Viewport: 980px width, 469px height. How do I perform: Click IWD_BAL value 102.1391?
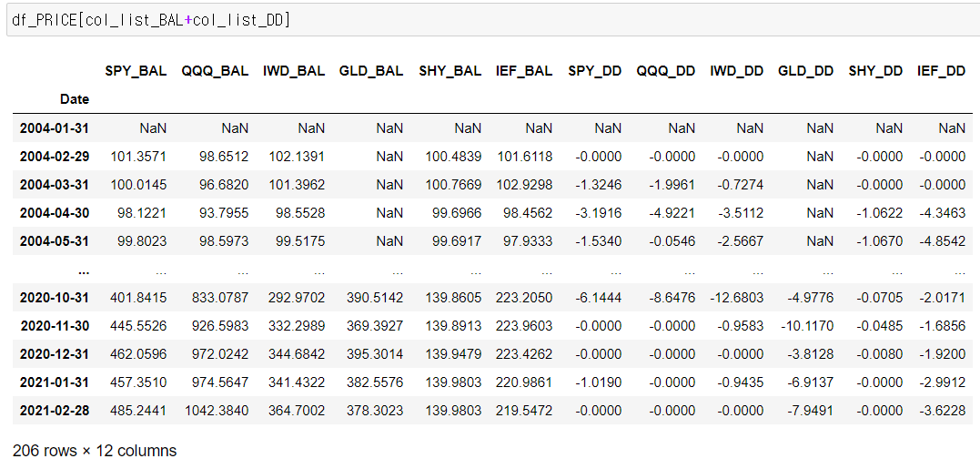297,157
